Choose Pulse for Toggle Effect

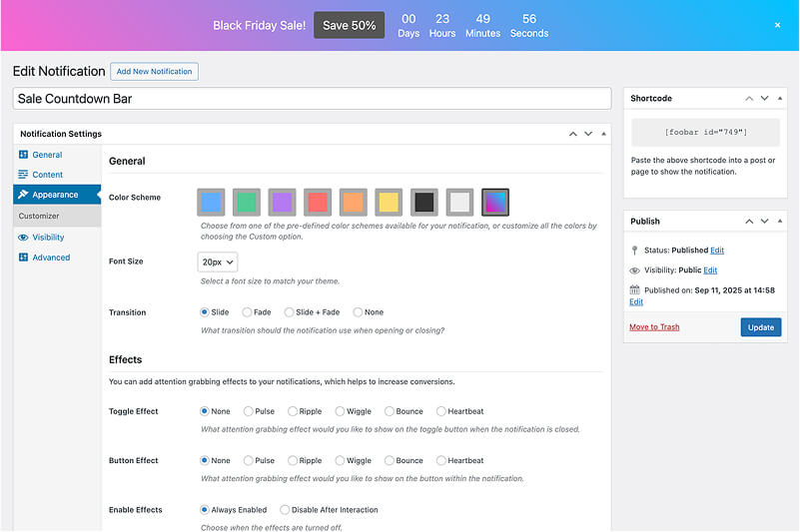tap(247, 411)
